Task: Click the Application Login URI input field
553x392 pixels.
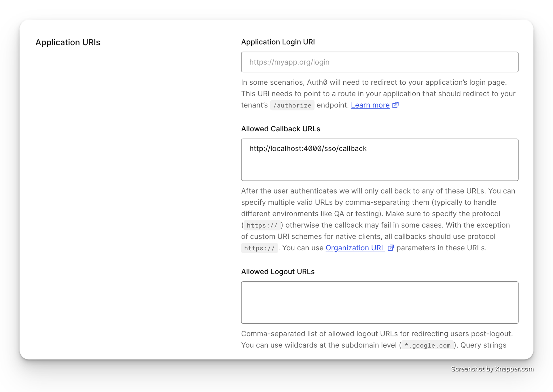Action: click(x=379, y=62)
